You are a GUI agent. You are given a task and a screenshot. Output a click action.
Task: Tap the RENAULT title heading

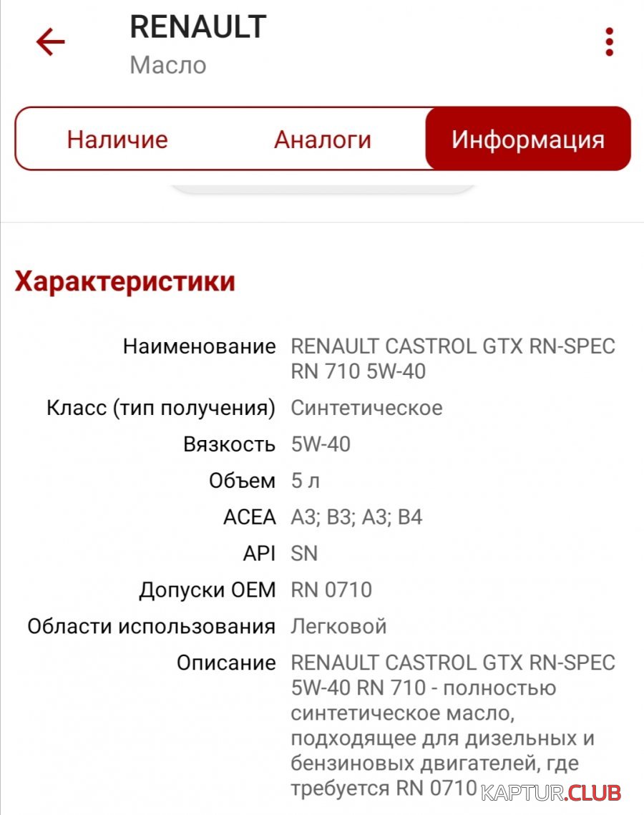[198, 27]
